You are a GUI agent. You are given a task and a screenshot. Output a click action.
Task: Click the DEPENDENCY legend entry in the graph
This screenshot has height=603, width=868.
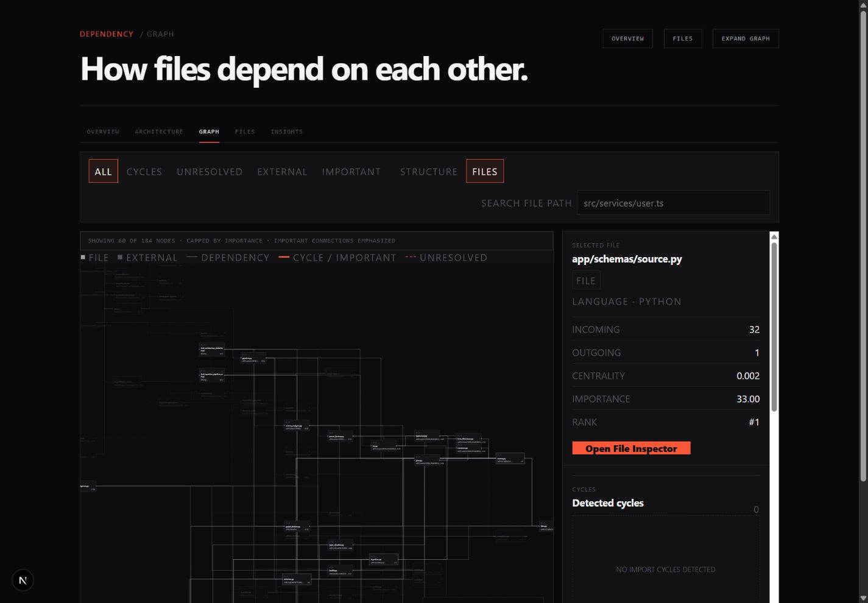228,258
